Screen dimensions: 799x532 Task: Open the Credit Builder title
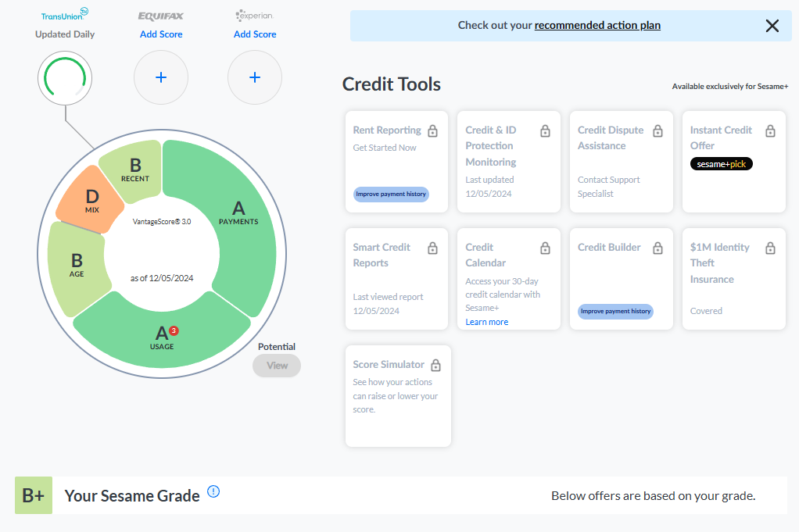point(609,248)
